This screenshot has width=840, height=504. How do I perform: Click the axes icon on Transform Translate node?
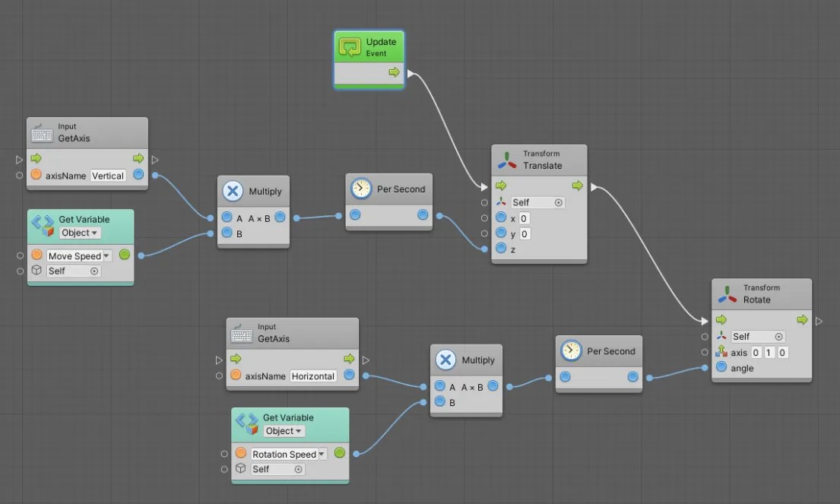tap(506, 160)
